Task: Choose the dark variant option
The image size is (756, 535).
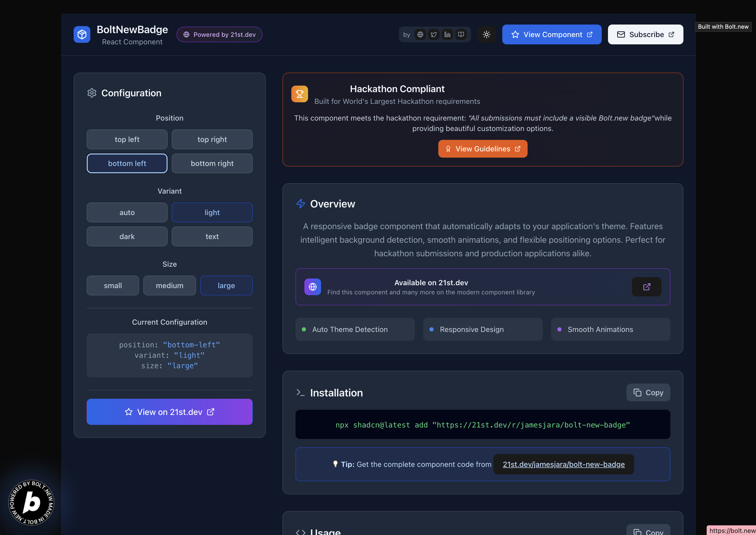Action: point(127,236)
